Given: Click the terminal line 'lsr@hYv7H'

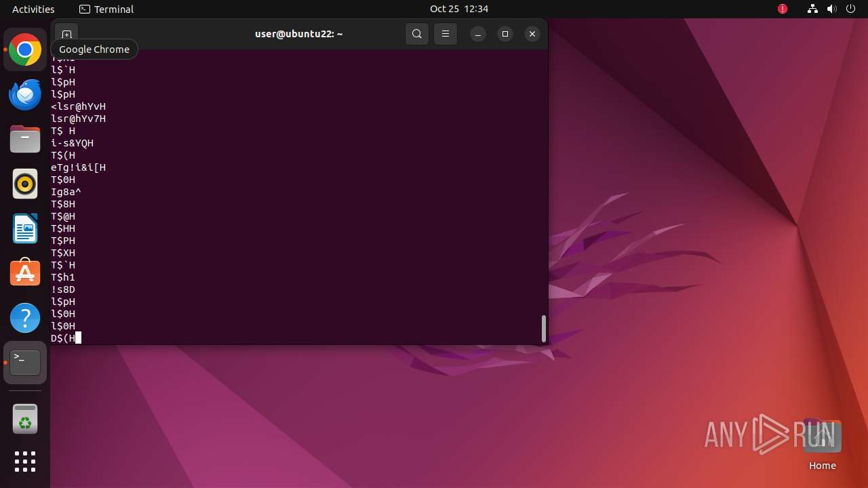Looking at the screenshot, I should point(78,119).
